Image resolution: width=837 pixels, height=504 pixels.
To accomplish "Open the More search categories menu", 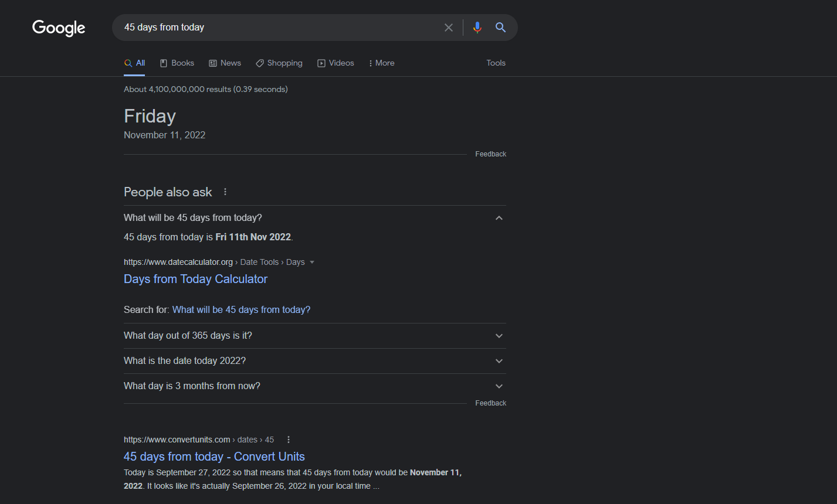I will [381, 63].
